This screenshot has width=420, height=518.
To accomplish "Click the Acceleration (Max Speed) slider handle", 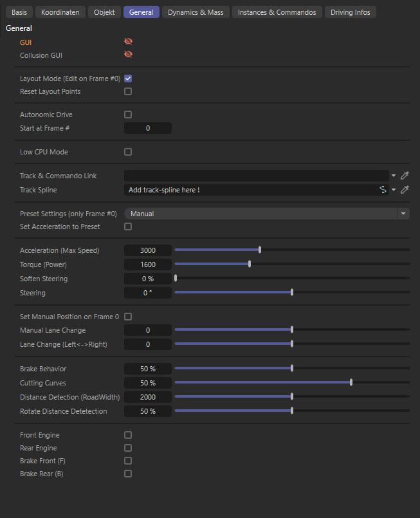I will point(260,250).
